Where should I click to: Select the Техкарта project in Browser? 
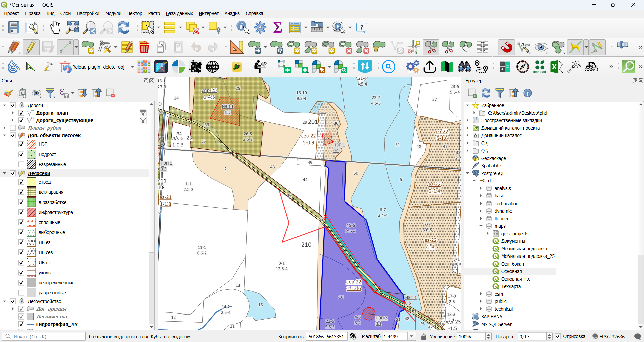[x=511, y=286]
